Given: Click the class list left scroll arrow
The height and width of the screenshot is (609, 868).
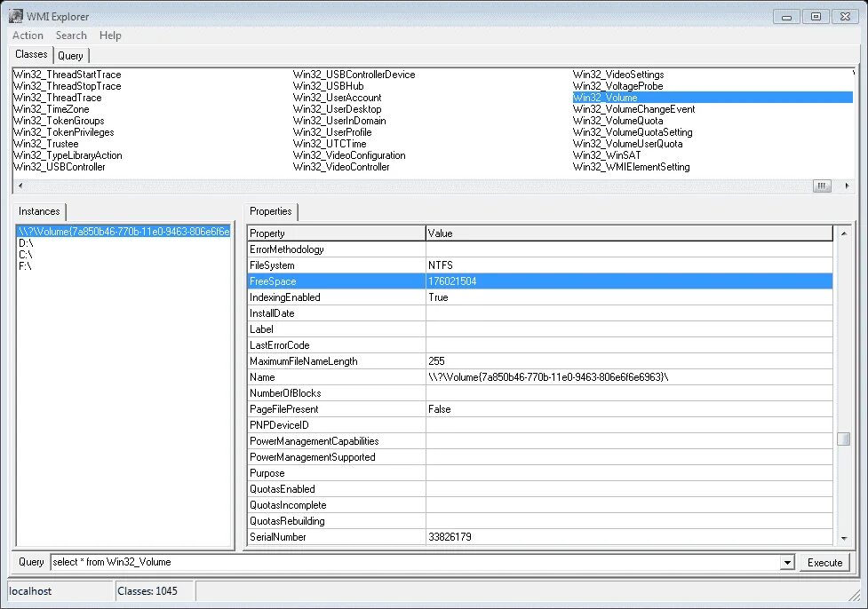Looking at the screenshot, I should (20, 186).
